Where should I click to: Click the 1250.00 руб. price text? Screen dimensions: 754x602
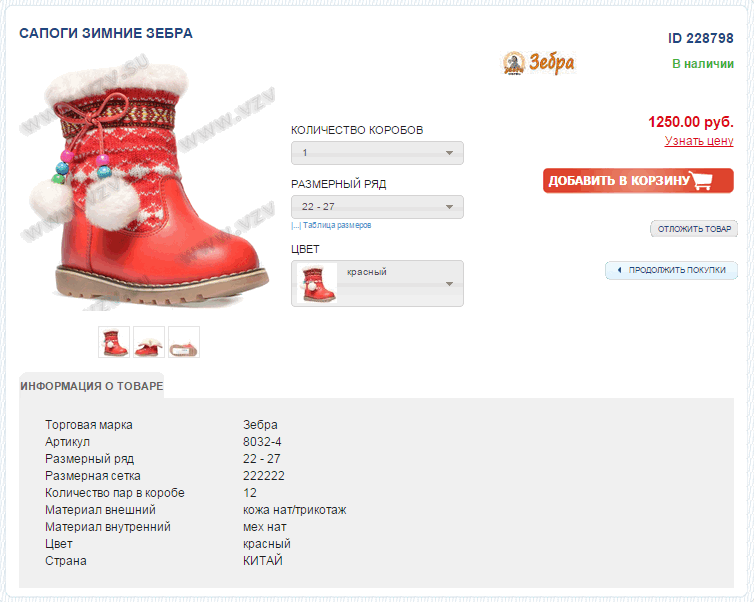coord(691,122)
